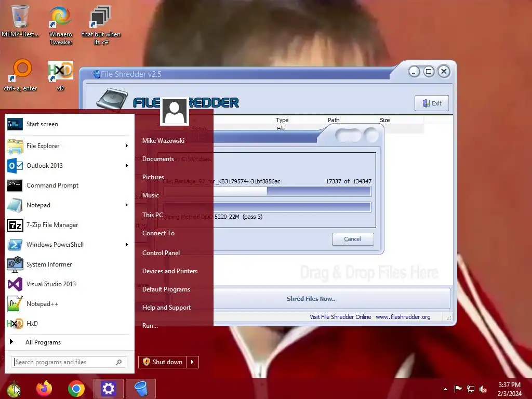Click the taskbar clock showing 3:37 PM
The image size is (532, 399).
pyautogui.click(x=509, y=389)
